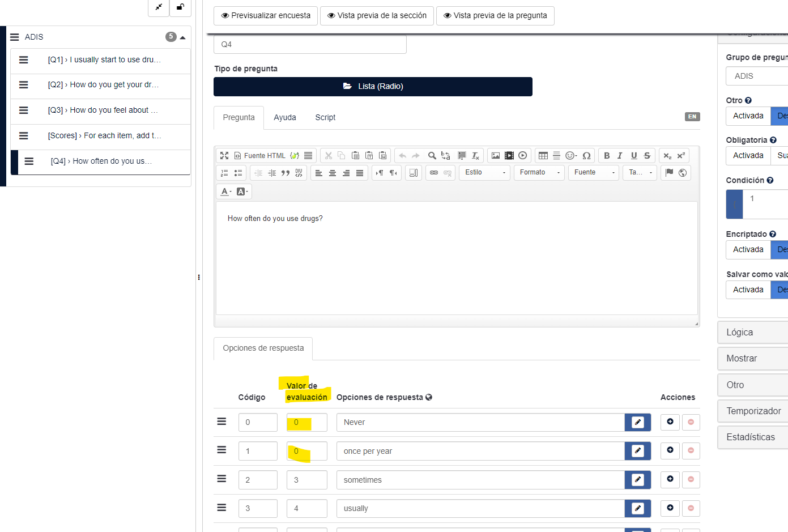Insert a table into the question text
The width and height of the screenshot is (788, 532).
click(x=543, y=156)
